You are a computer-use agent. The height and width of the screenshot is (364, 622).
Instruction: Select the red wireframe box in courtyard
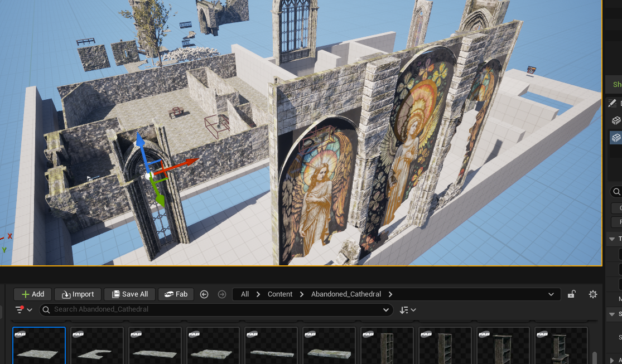tap(218, 126)
